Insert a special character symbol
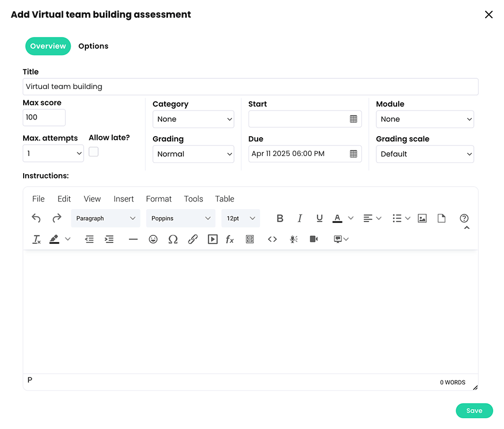Viewport: 504px width, 429px height. click(173, 239)
